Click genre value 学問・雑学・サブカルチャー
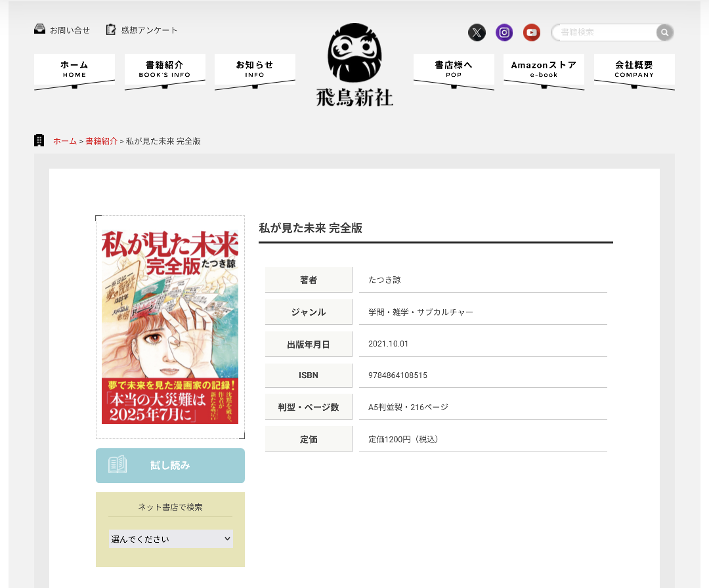Viewport: 709px width, 588px height. (421, 312)
